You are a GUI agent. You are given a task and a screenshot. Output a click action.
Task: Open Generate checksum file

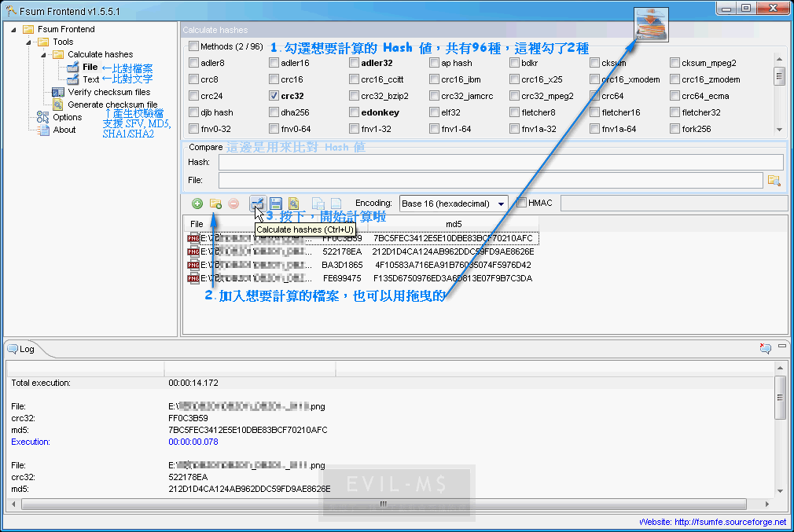click(112, 105)
